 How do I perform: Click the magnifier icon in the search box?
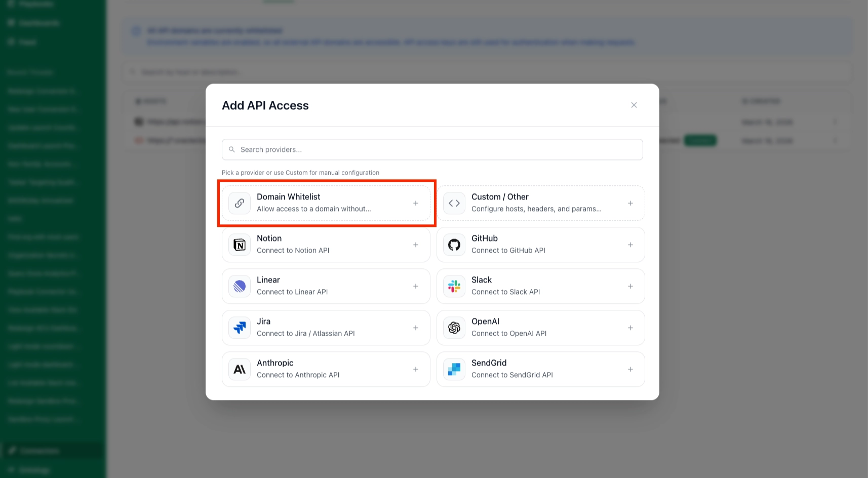(232, 149)
